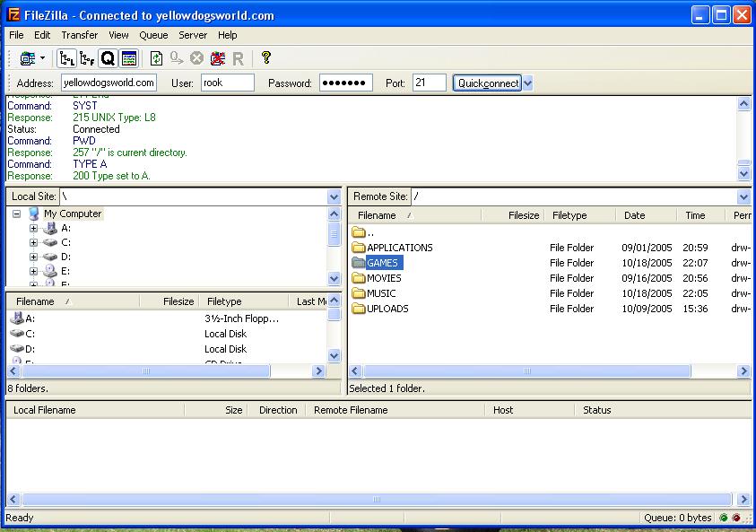Screen dimensions: 756x532
Task: Click the Address input field
Action: pyautogui.click(x=109, y=83)
